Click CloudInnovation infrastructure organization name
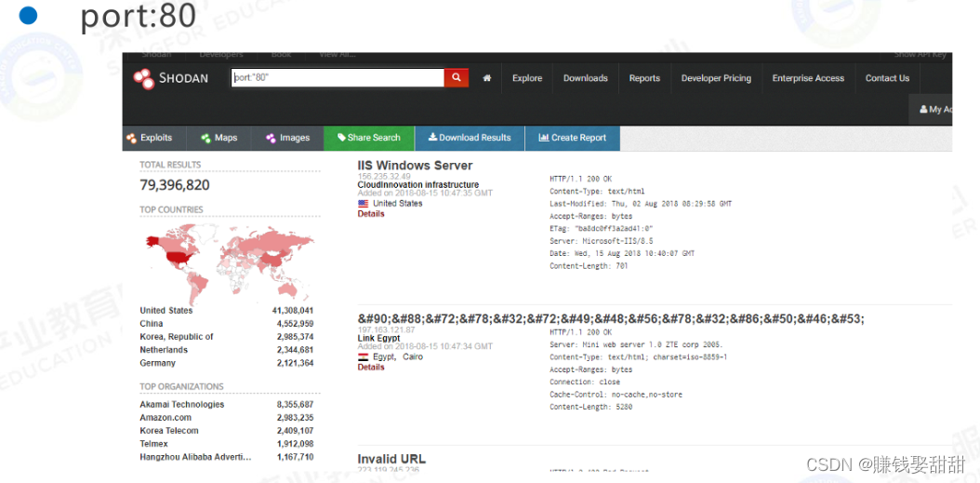Screen dimensions: 980x483 [418, 184]
